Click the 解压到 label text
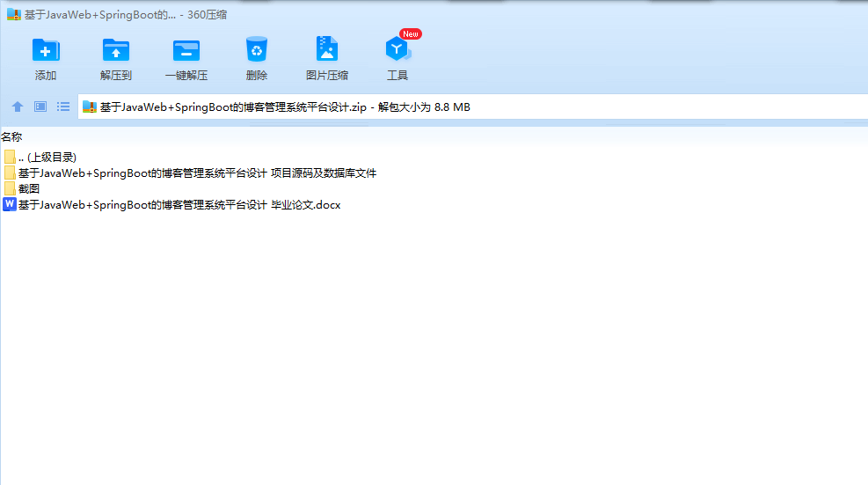The width and height of the screenshot is (868, 485). pos(116,76)
